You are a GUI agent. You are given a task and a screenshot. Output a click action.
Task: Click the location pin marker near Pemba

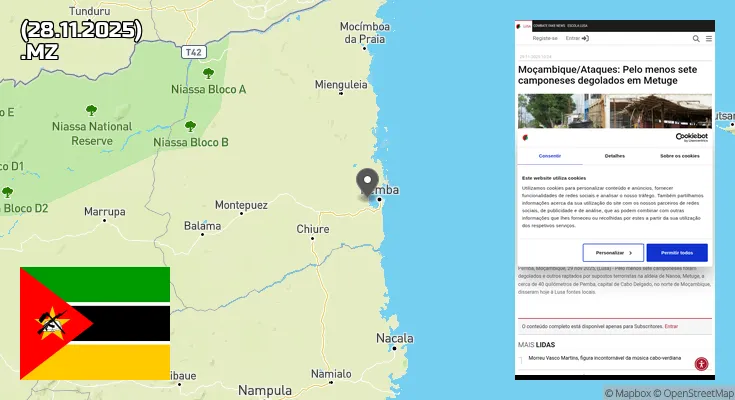(x=367, y=182)
